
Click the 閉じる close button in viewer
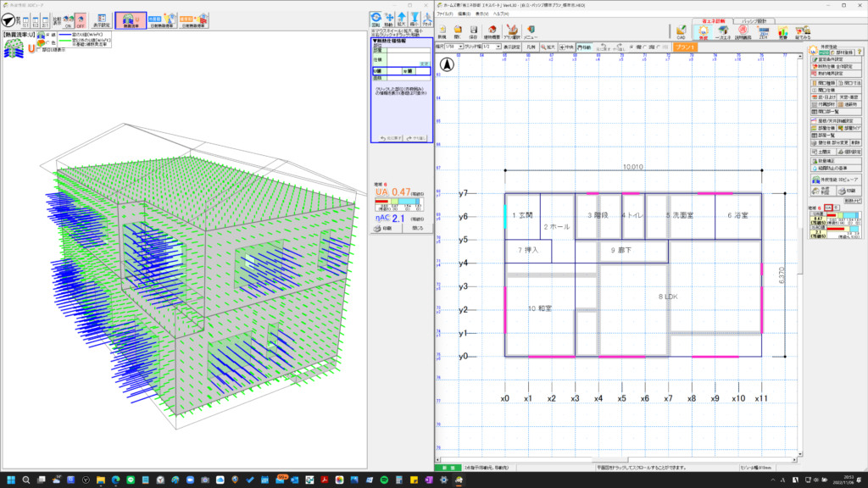[417, 228]
